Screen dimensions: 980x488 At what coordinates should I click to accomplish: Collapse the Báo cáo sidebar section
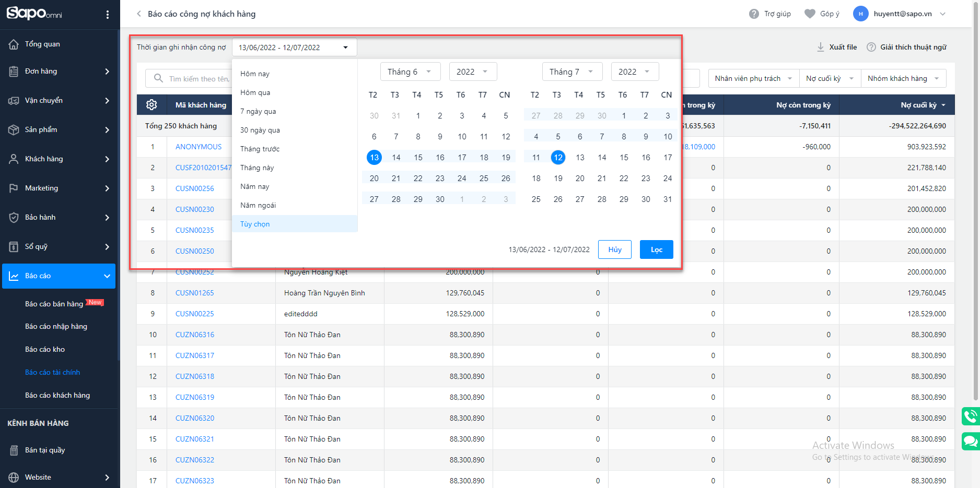pyautogui.click(x=107, y=276)
